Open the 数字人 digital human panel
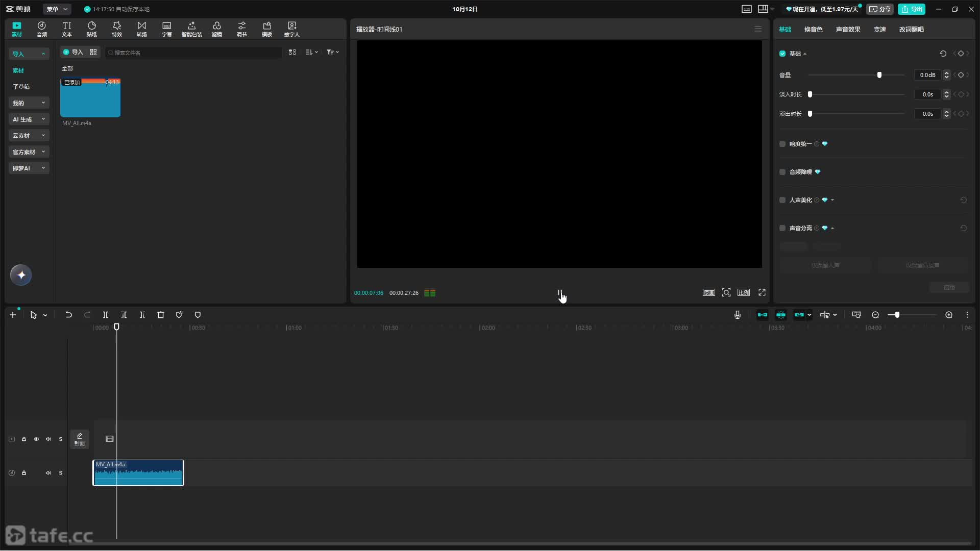Screen dimensions: 980x551 (x=292, y=29)
